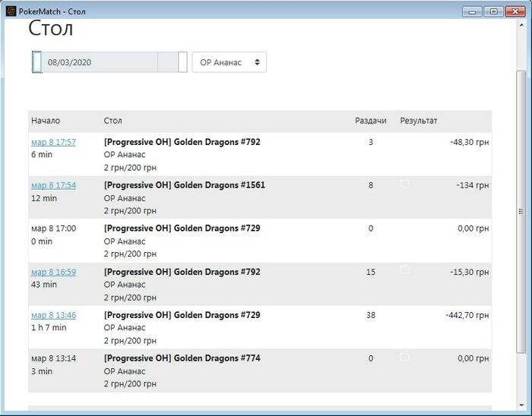Click the duration 43 min

[44, 285]
